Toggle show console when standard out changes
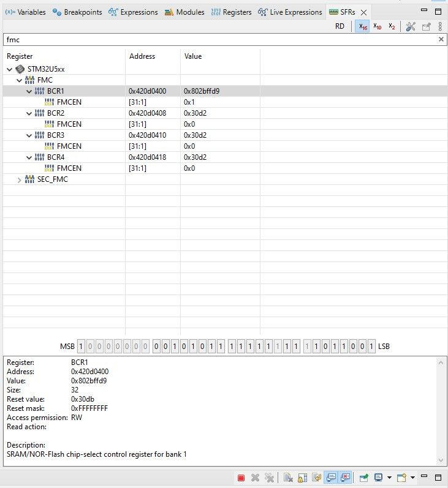 coord(331,478)
